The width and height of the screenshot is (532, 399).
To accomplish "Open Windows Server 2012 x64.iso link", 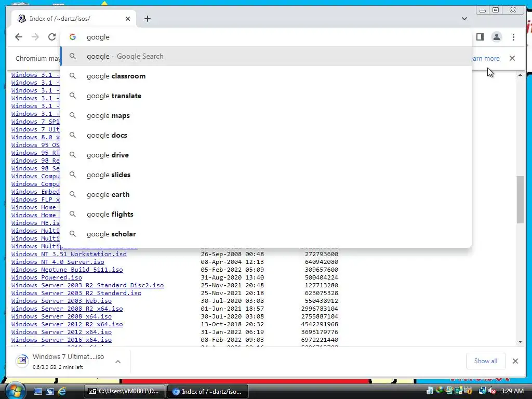I will click(x=61, y=332).
